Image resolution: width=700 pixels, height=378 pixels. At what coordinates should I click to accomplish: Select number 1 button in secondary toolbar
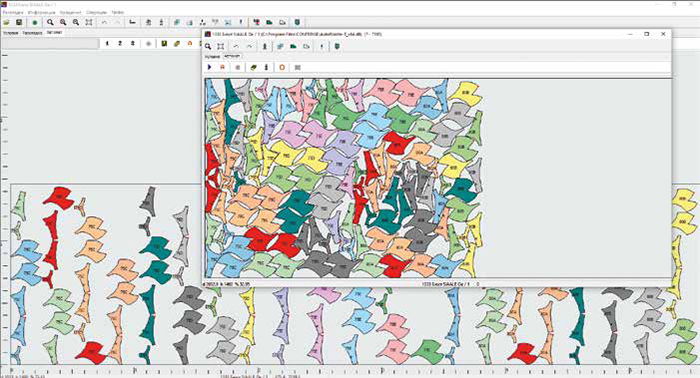pyautogui.click(x=107, y=43)
